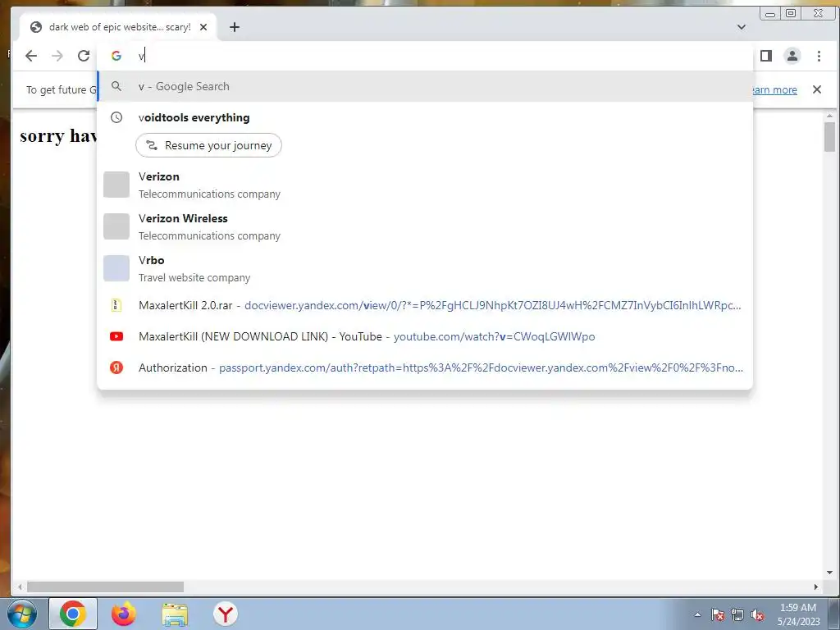Screen dimensions: 840x630
Task: Open the Windows Start menu
Action: click(x=22, y=614)
